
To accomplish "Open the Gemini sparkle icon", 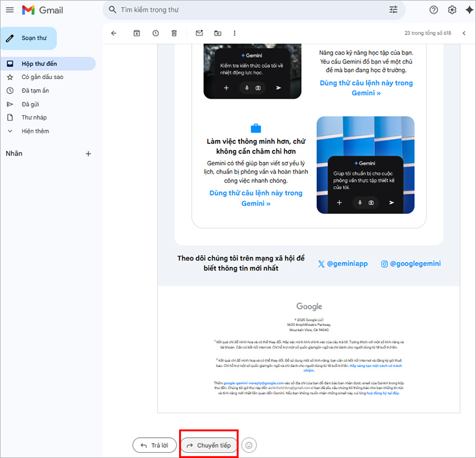I will click(469, 10).
